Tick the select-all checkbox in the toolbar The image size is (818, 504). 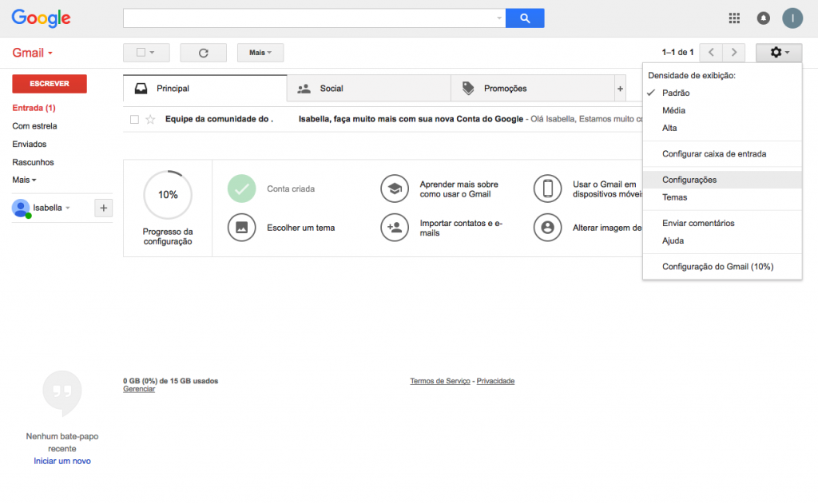[141, 52]
